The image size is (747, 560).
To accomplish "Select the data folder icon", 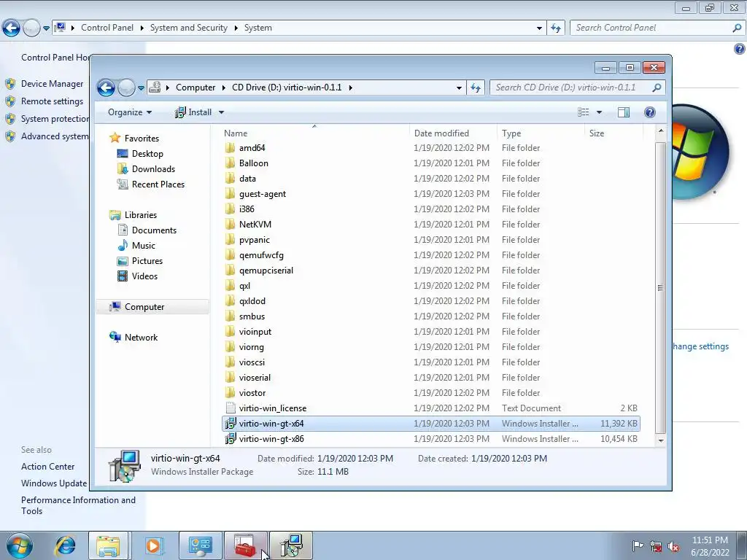I will tap(230, 179).
